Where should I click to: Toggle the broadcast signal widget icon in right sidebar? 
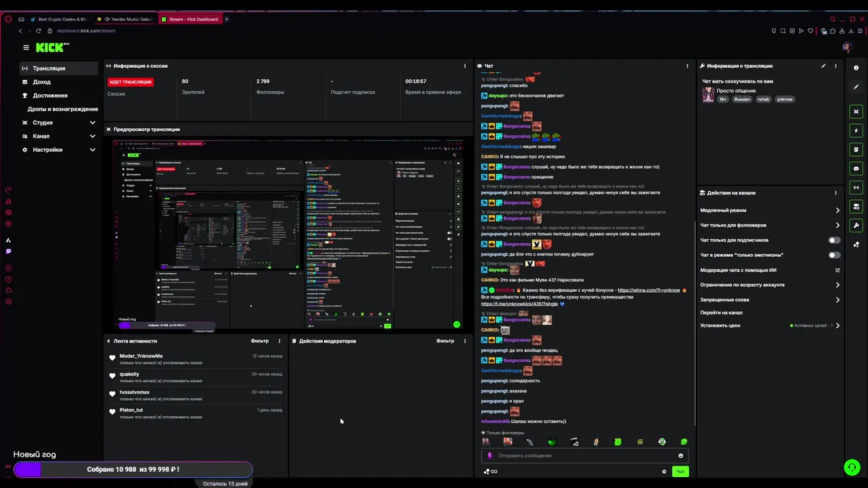pos(856,188)
